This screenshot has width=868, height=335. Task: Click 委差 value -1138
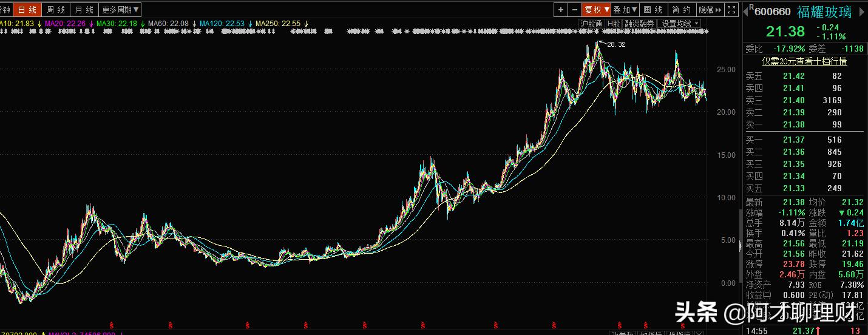[x=851, y=49]
